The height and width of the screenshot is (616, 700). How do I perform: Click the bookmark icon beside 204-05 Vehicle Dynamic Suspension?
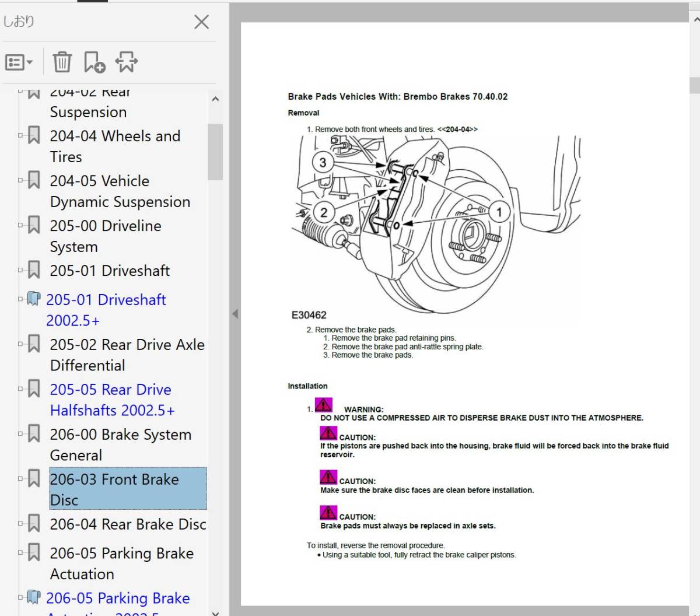click(x=34, y=180)
